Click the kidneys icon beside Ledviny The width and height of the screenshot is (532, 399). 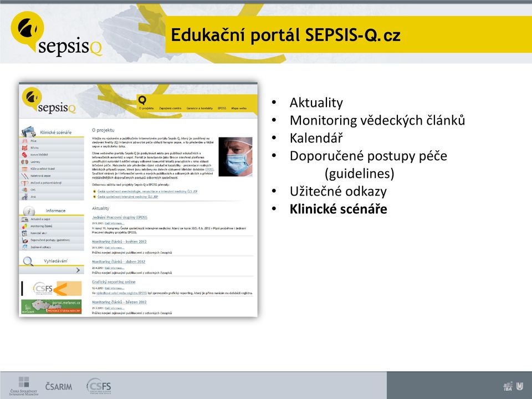(24, 162)
